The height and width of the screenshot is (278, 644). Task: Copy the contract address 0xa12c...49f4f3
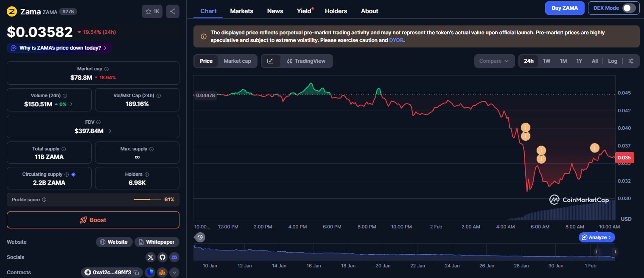(x=137, y=272)
